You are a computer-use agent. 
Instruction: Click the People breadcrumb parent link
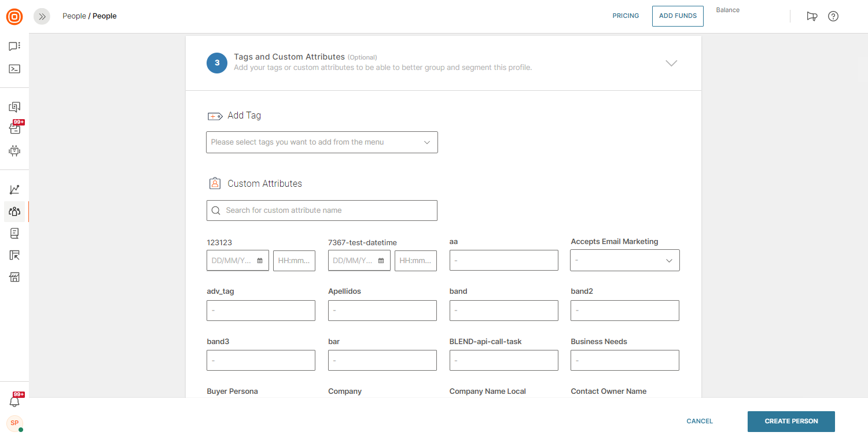74,16
